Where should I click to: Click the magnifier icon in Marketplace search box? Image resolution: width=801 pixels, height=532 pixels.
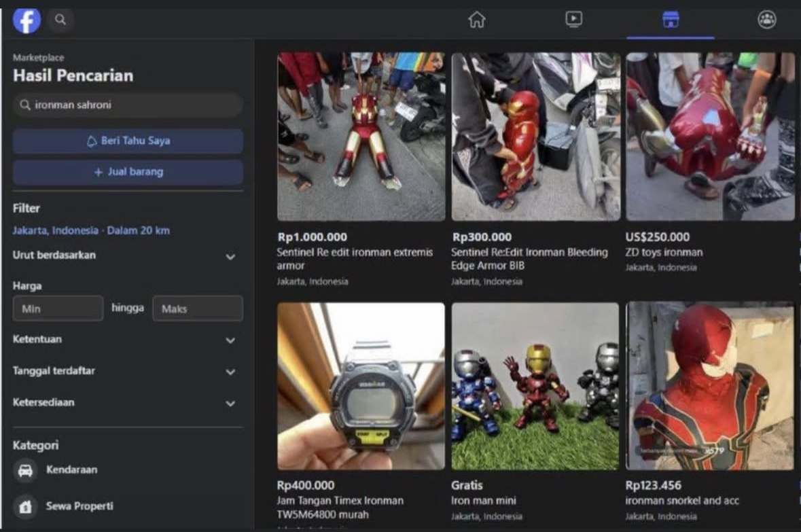pos(25,105)
